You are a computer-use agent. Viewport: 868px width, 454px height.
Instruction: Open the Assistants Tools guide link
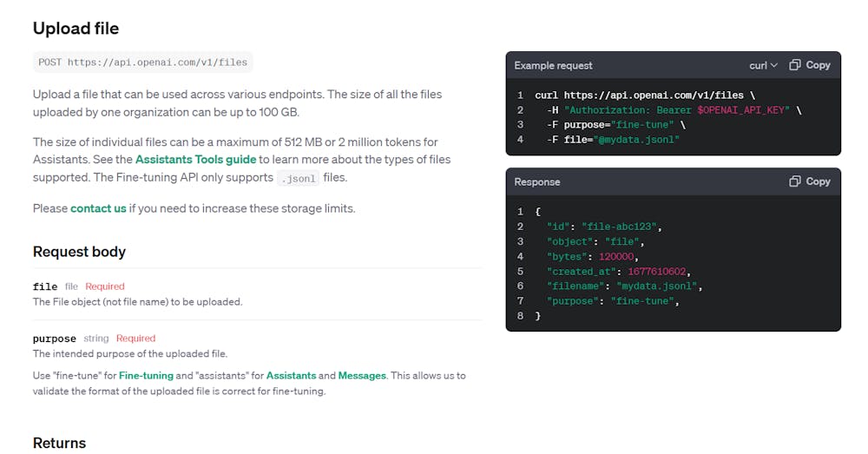pyautogui.click(x=196, y=160)
